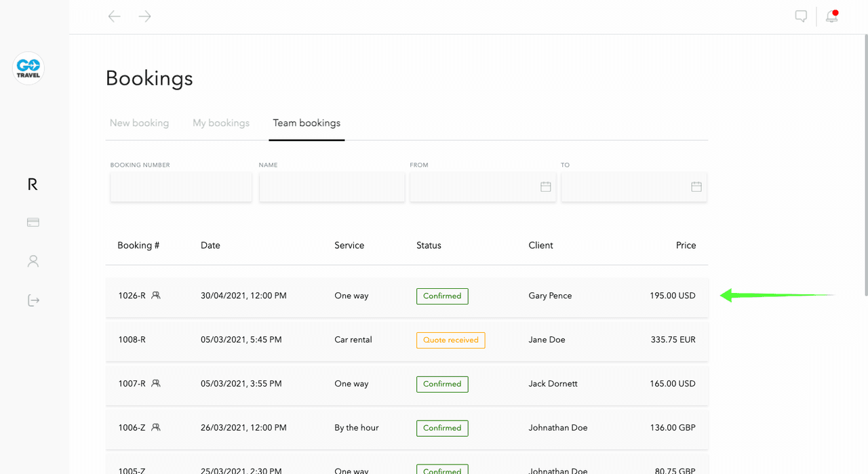
Task: Click the group icon beside booking 1026-R
Action: (156, 296)
